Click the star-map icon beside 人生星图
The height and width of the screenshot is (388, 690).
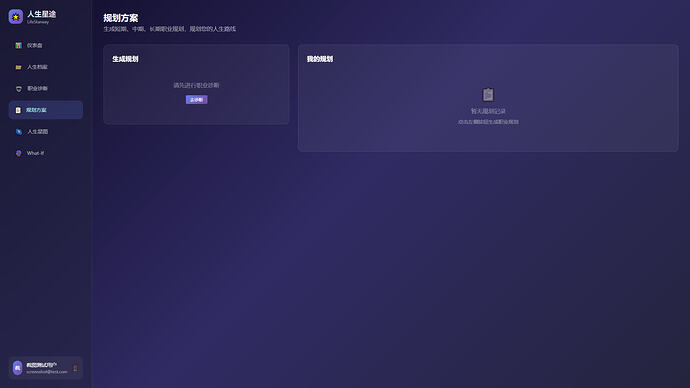click(18, 132)
